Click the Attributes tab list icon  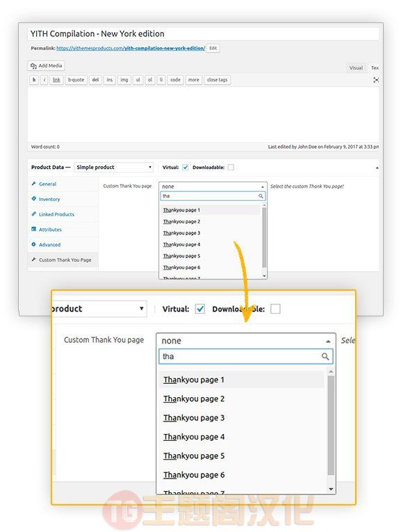[33, 229]
